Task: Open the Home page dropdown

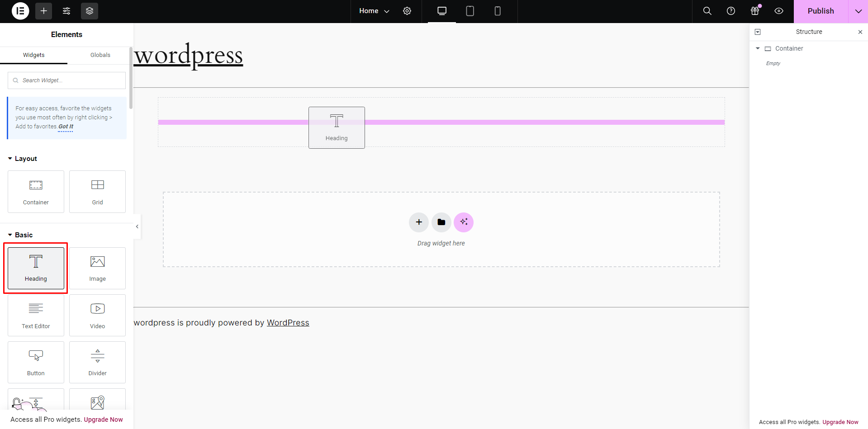Action: point(374,11)
